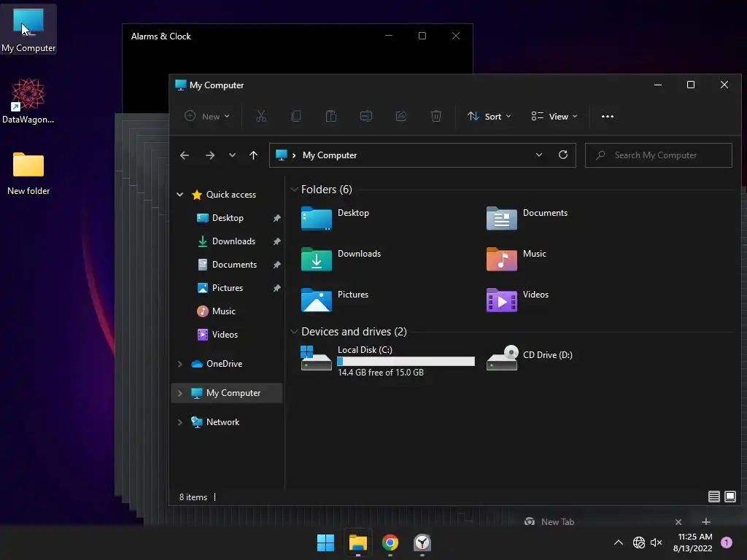Select the CD Drive (D:)

[530, 357]
